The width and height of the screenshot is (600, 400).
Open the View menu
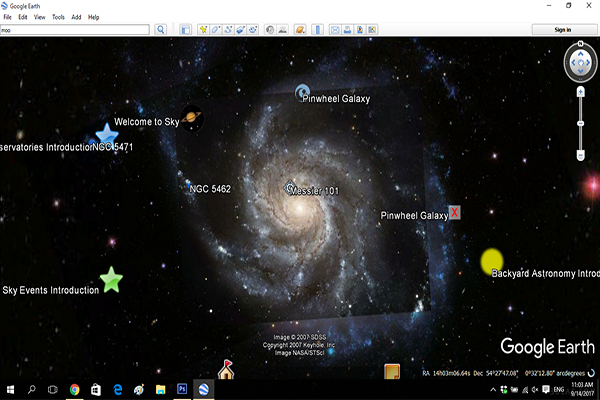tap(39, 17)
